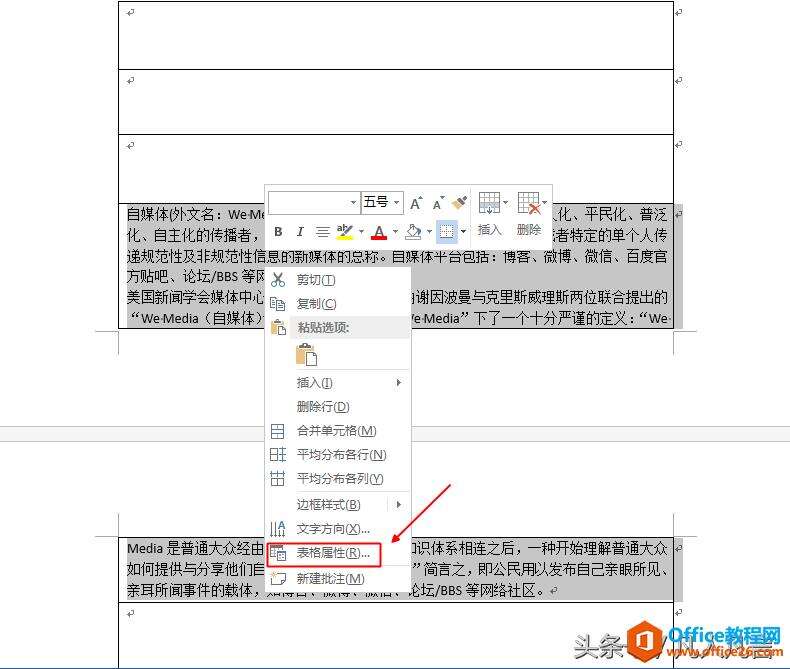Screen dimensions: 790x669
Task: Click inside the first empty table row
Action: pos(396,36)
